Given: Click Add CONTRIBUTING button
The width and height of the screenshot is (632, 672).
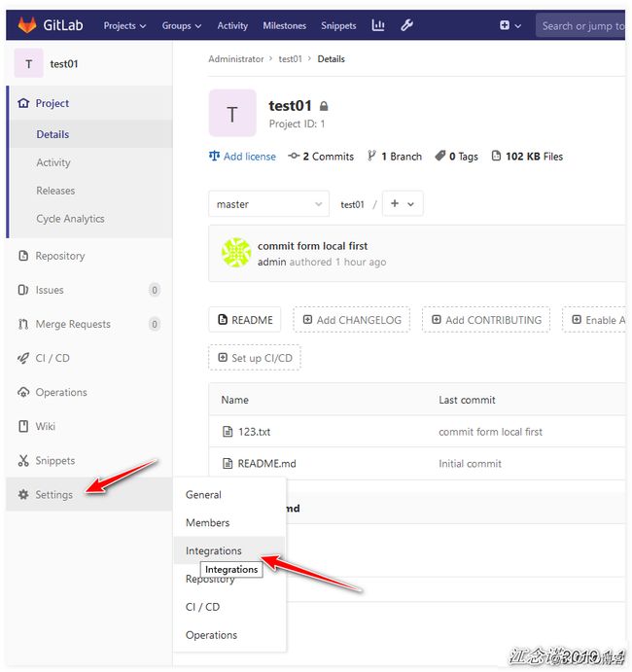Looking at the screenshot, I should 486,320.
